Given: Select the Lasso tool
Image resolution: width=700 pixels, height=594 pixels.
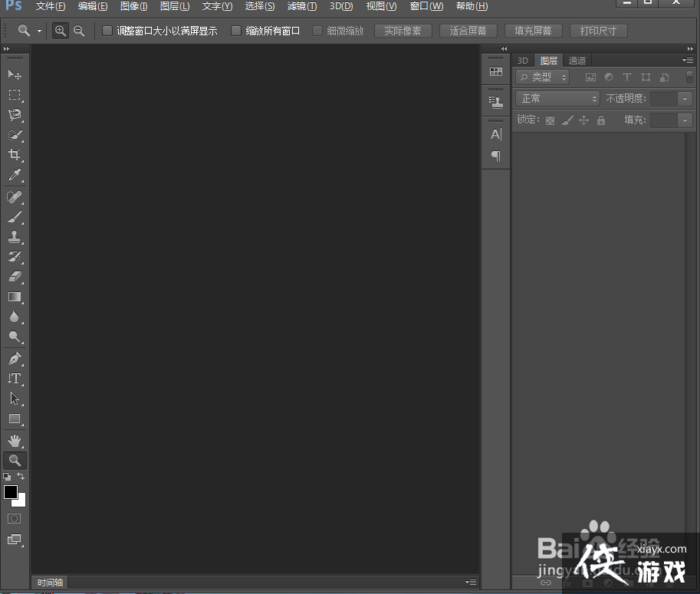Looking at the screenshot, I should pos(15,115).
